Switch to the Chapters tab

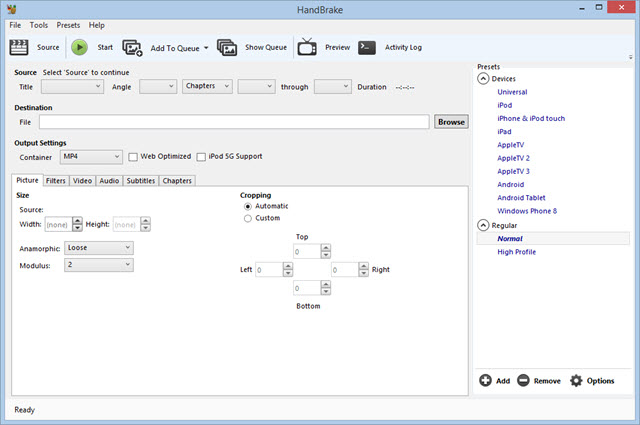177,180
